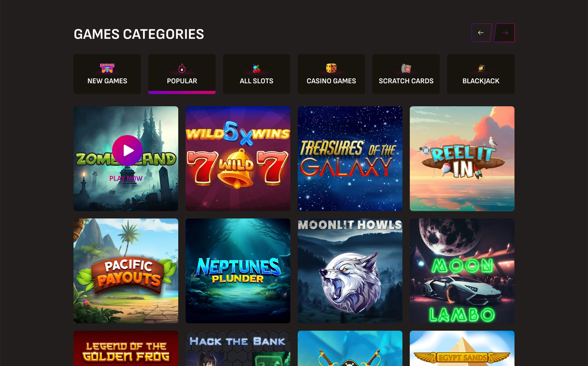
Task: Switch to the ALL SLOTS tab
Action: click(x=257, y=74)
